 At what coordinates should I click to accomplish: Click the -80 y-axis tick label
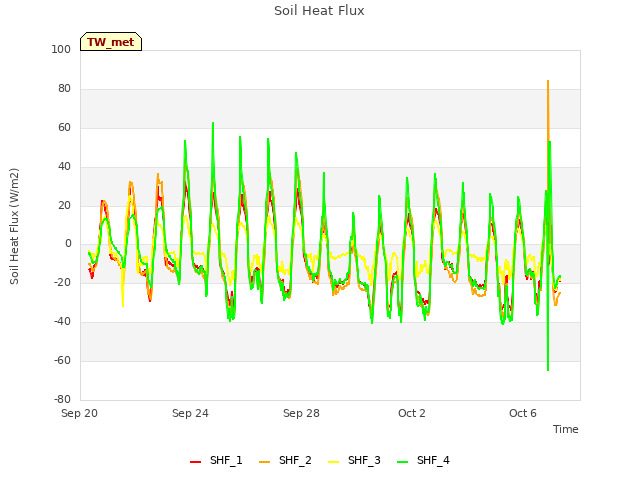point(62,399)
